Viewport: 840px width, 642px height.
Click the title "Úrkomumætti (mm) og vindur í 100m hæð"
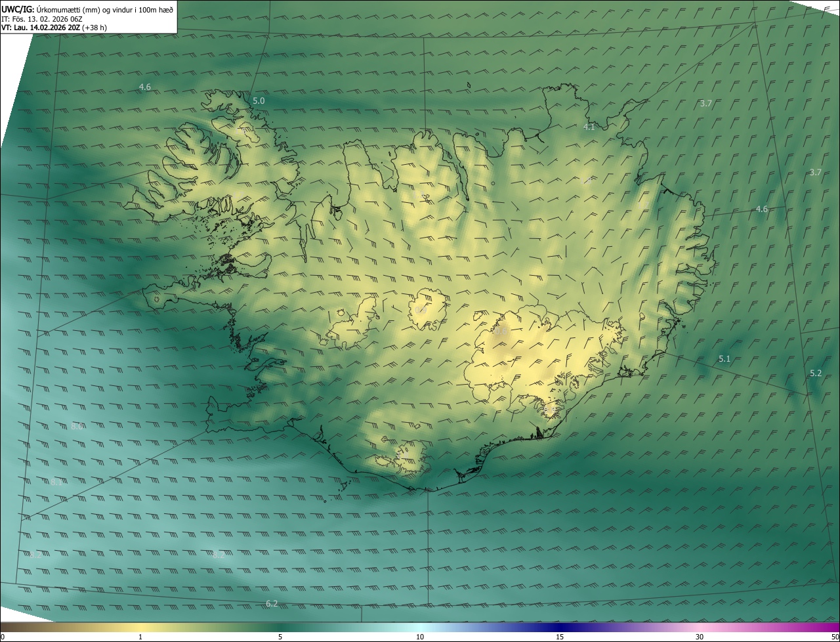click(x=104, y=9)
